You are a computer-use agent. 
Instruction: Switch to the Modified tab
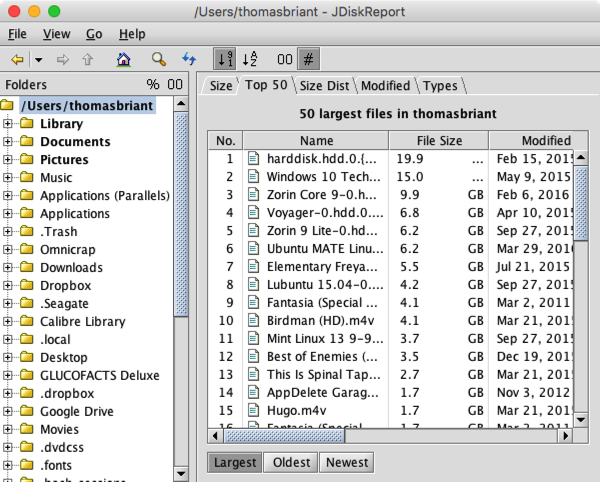(x=385, y=86)
